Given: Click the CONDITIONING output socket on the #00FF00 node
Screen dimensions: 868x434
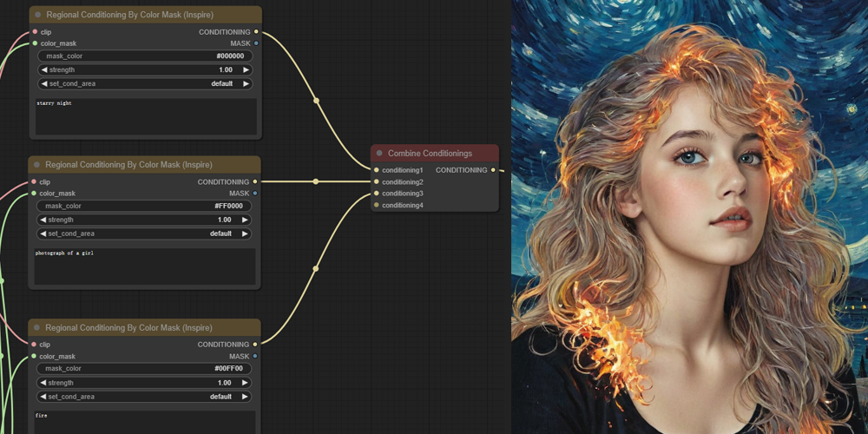Looking at the screenshot, I should [x=254, y=345].
